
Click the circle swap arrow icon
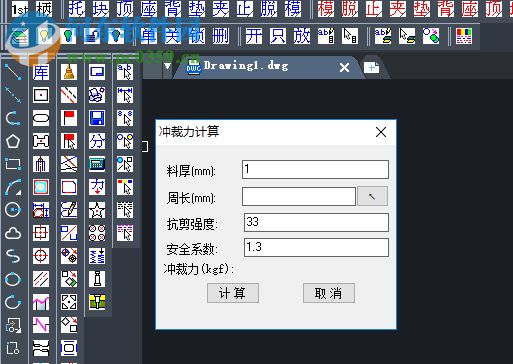coord(431,36)
